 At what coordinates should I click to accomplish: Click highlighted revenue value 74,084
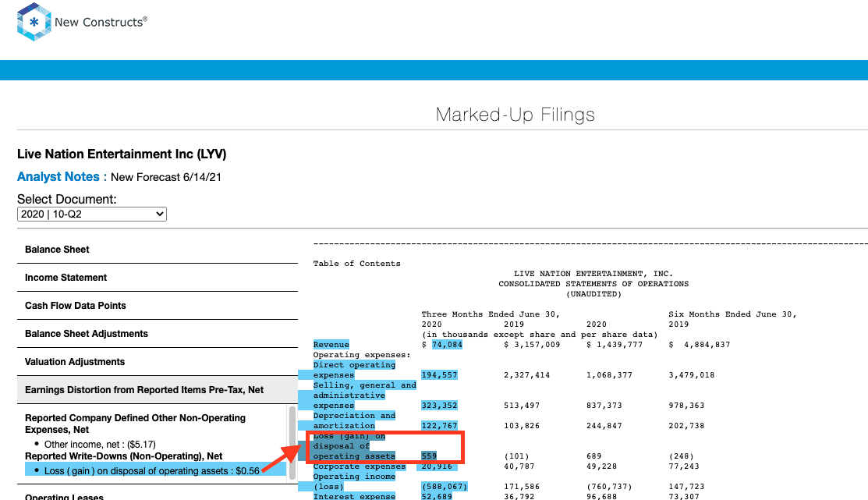tap(447, 345)
